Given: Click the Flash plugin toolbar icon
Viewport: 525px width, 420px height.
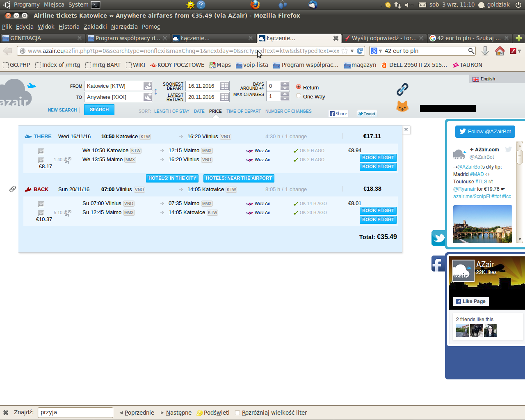Looking at the screenshot, I should tap(513, 51).
